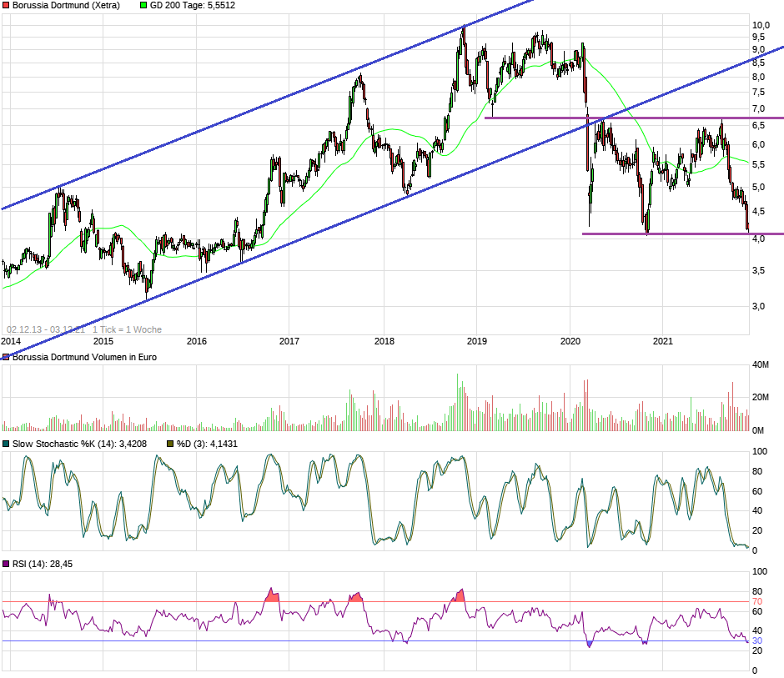Click the 2017 year label on time axis
Image resolution: width=784 pixels, height=678 pixels.
(x=289, y=341)
